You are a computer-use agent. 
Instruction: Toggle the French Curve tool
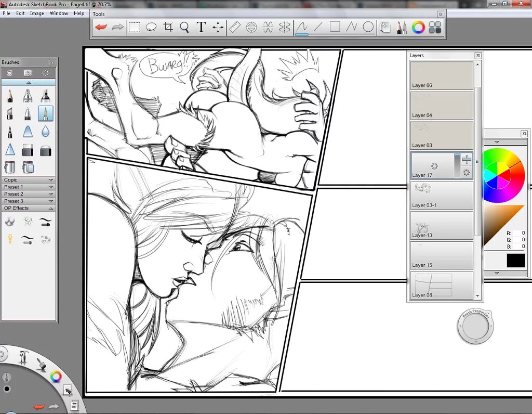[268, 27]
